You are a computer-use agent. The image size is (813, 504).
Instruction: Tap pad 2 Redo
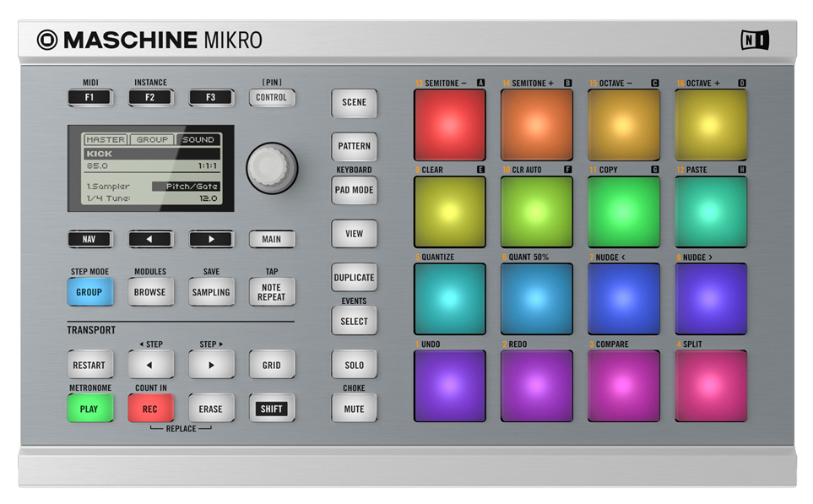(537, 386)
